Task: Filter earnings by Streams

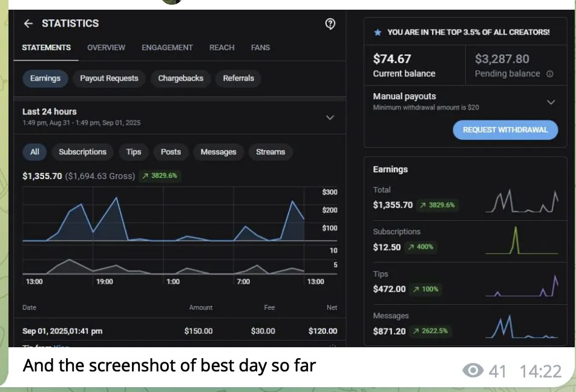Action: click(270, 152)
